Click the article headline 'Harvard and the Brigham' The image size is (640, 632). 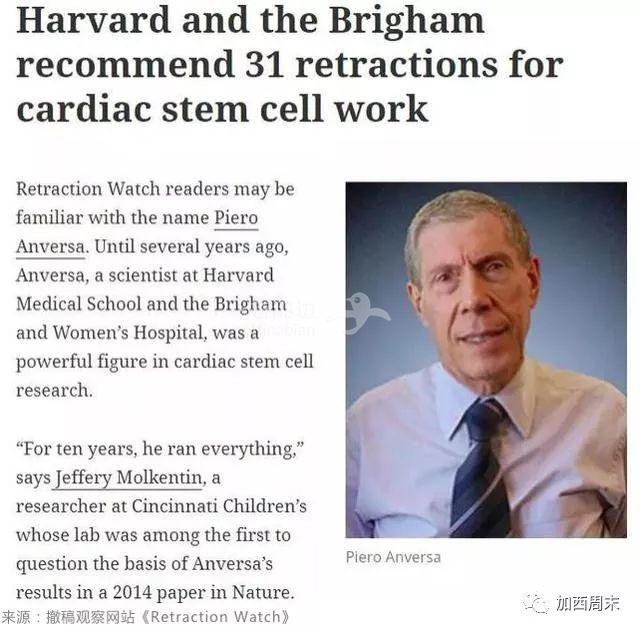250,20
